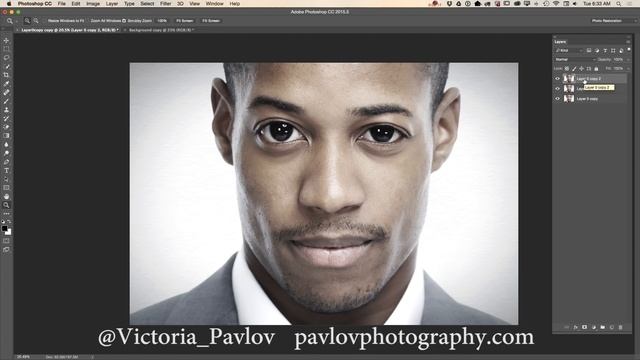
Task: Turn layer filtering on or off
Action: coord(629,50)
